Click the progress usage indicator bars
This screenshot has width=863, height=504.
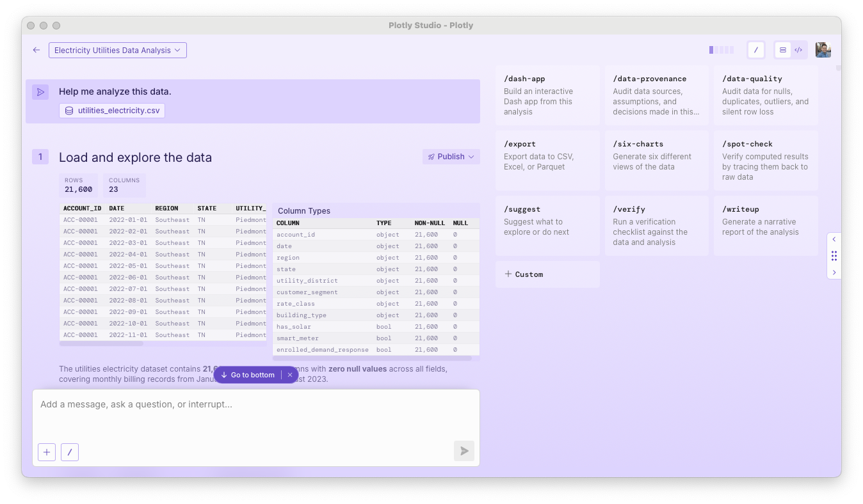click(722, 50)
